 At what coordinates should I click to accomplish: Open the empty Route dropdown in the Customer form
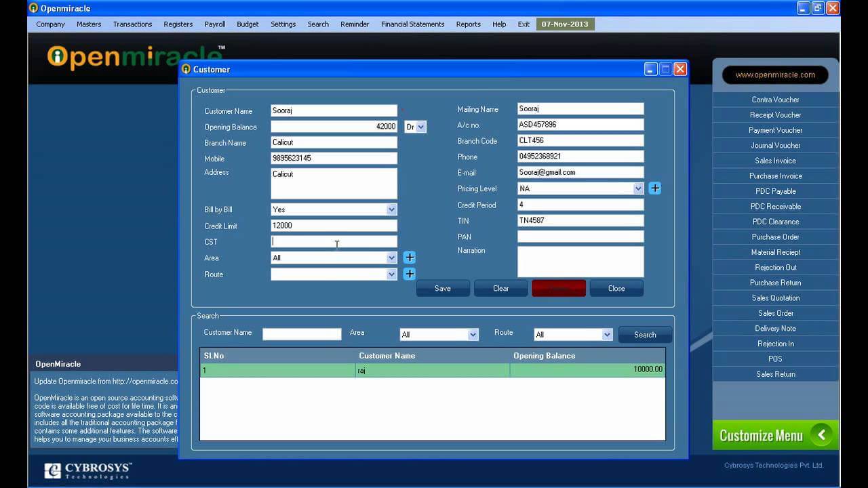point(391,274)
